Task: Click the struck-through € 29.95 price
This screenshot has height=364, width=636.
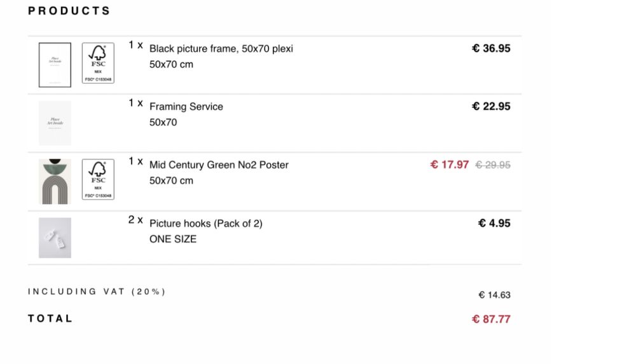Action: pyautogui.click(x=493, y=165)
